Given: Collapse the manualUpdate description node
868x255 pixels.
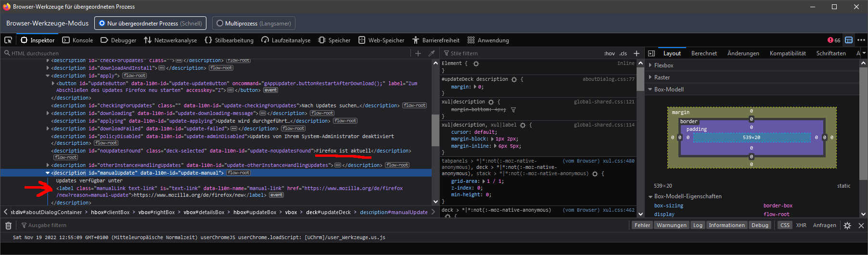Looking at the screenshot, I should click(x=48, y=173).
